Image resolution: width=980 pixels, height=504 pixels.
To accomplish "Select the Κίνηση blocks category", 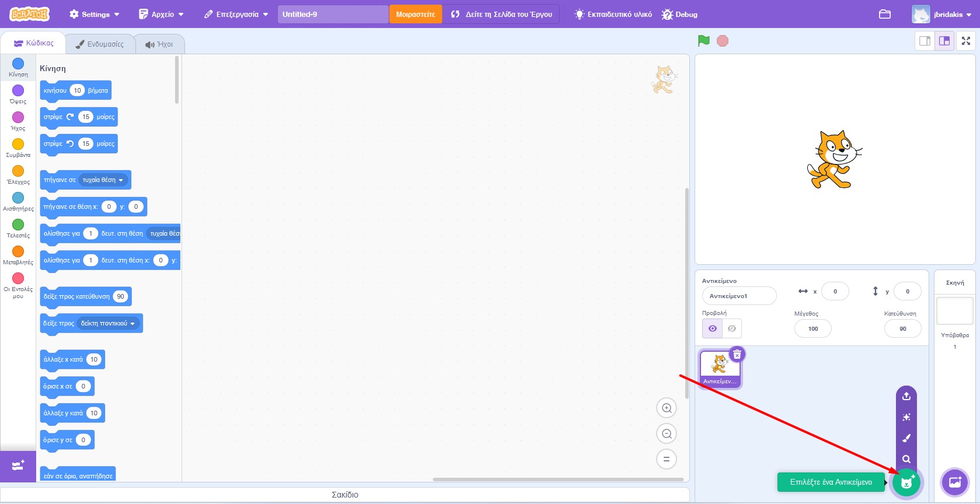I will point(18,68).
